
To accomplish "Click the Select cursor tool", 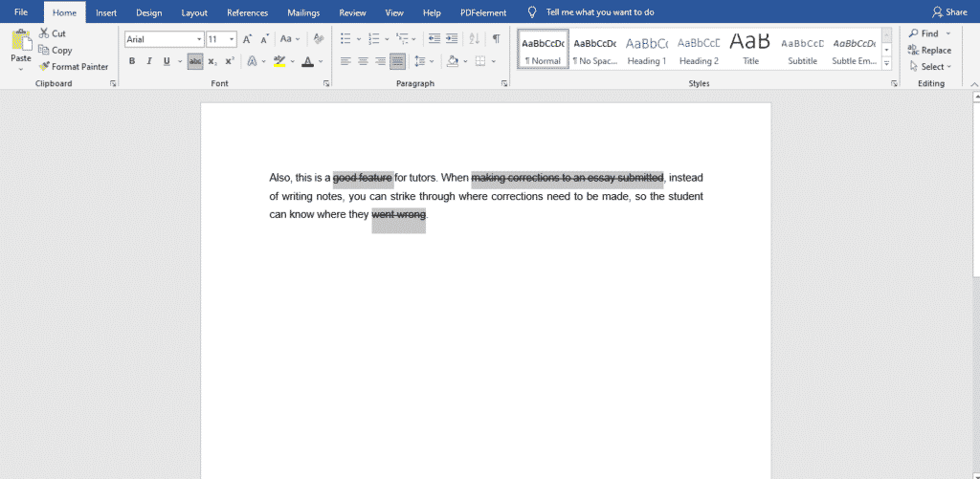I will 930,66.
